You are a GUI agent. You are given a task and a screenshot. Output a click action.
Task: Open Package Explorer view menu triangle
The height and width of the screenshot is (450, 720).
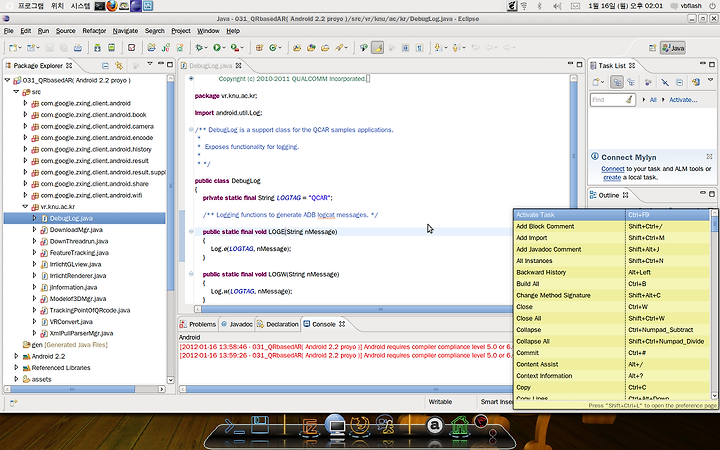tap(150, 64)
